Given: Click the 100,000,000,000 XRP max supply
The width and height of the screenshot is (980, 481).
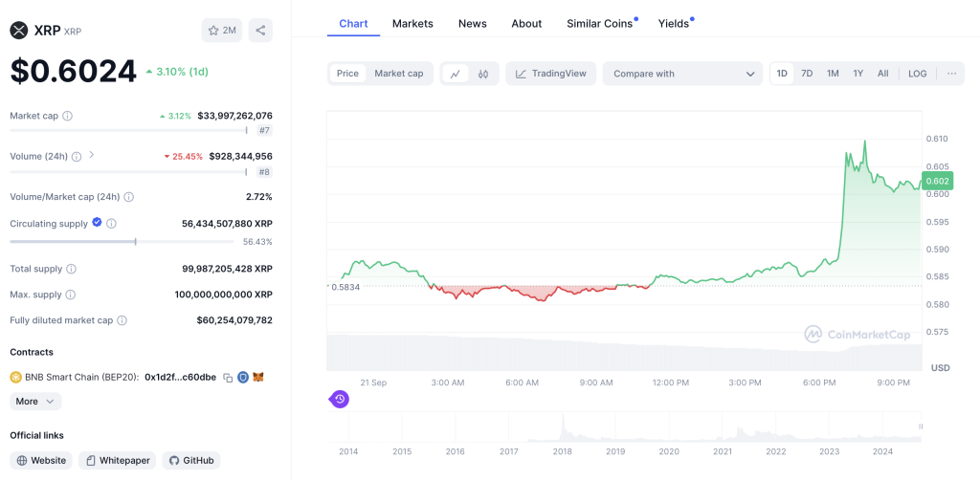Looking at the screenshot, I should click(224, 295).
